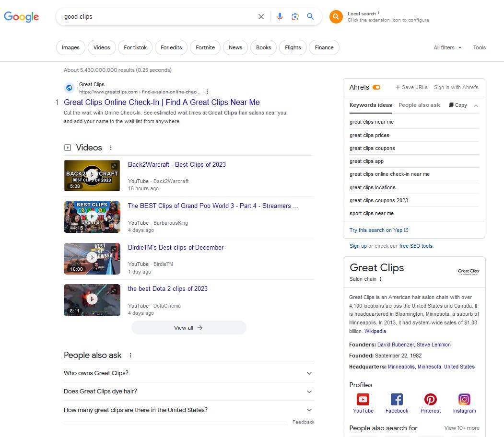Open Great Clips YouTube profile icon

[x=363, y=400]
